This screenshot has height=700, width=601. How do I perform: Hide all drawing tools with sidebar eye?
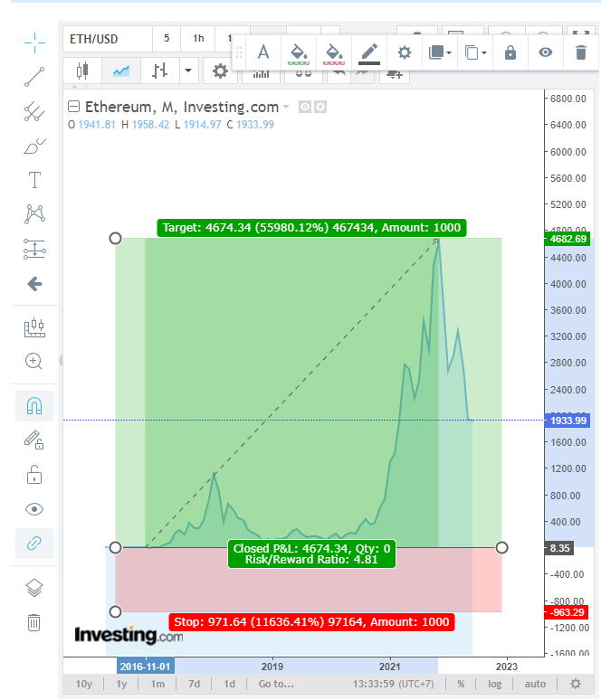(34, 509)
